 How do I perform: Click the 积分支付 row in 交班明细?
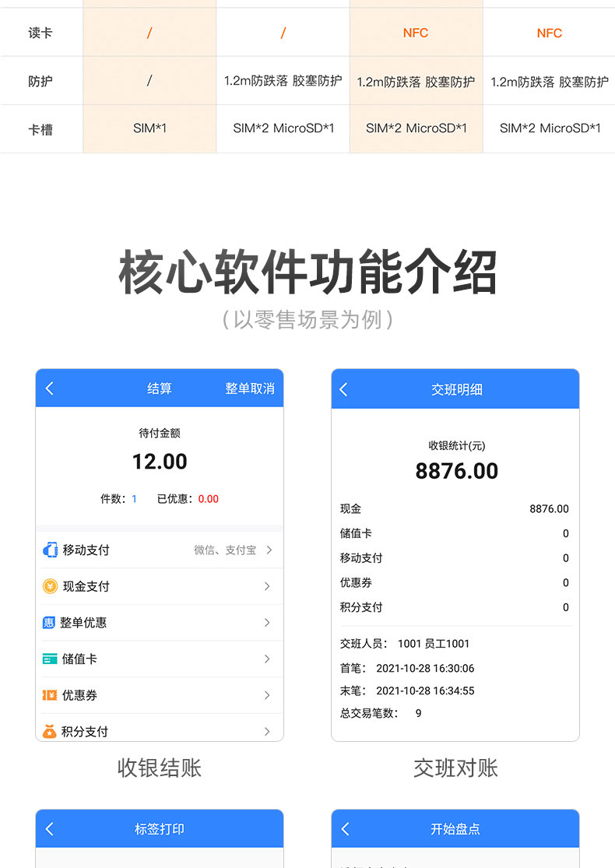tap(455, 606)
